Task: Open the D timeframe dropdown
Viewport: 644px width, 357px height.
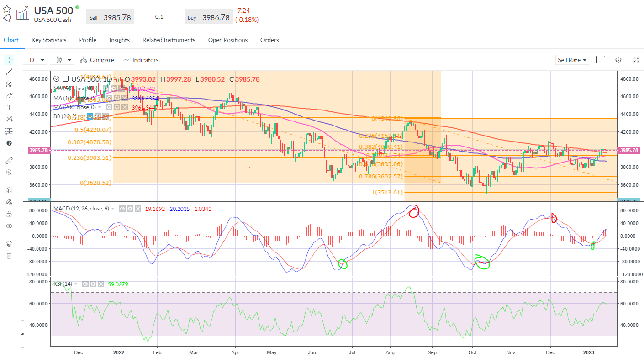Action: [x=36, y=60]
